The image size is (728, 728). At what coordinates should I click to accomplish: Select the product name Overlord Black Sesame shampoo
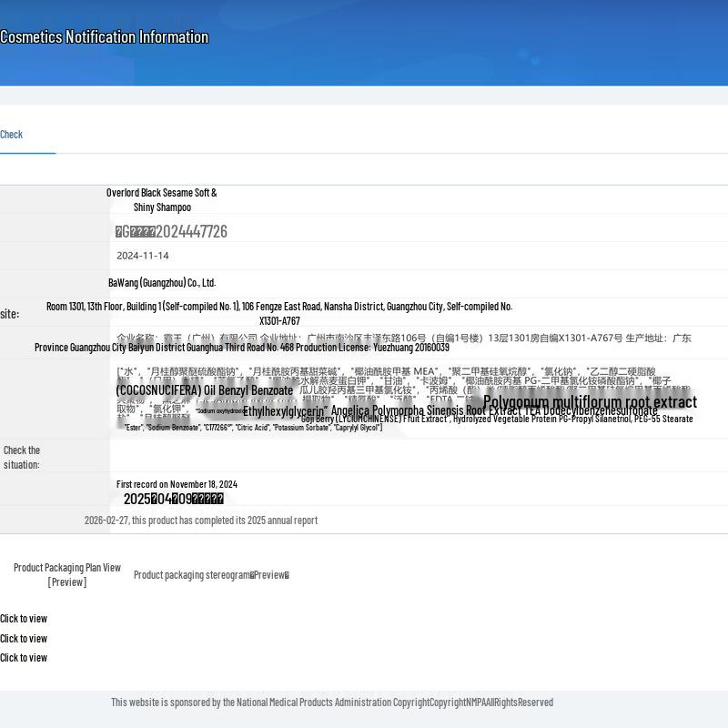coord(162,199)
